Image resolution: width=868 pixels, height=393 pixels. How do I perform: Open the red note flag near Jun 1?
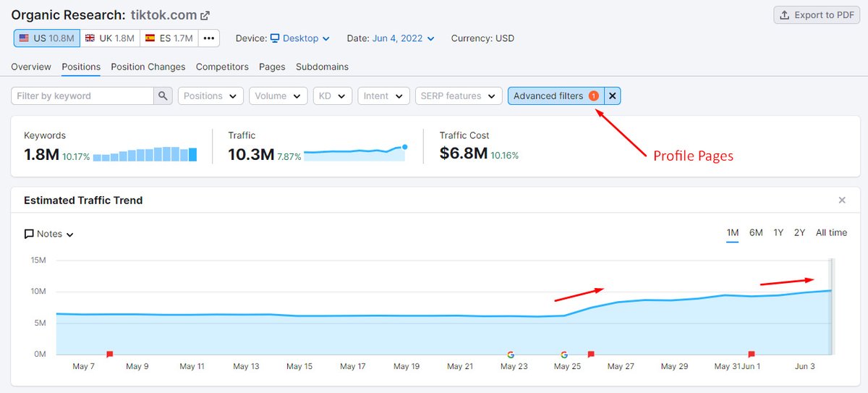click(752, 355)
